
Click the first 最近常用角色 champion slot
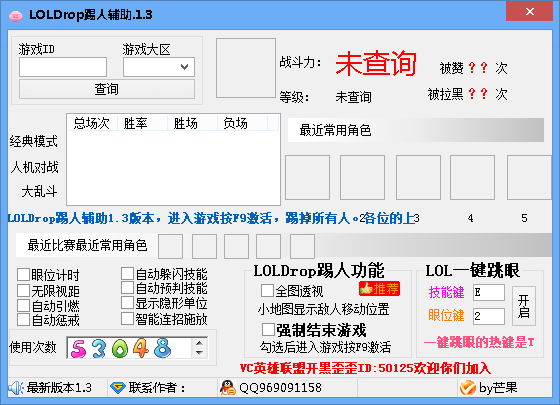coord(308,178)
